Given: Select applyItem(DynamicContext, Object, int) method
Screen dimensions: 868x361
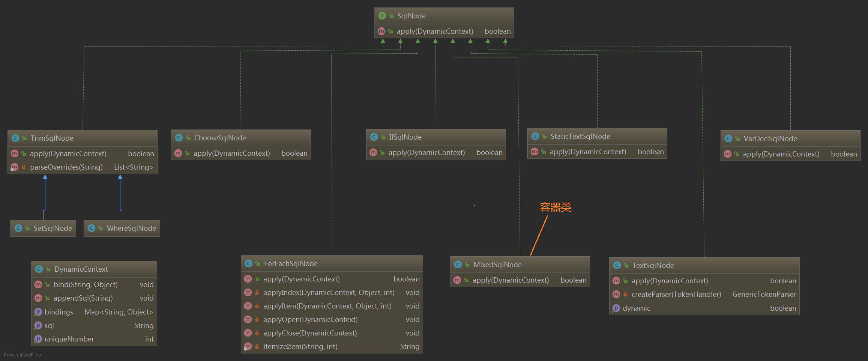Looking at the screenshot, I should point(327,306).
